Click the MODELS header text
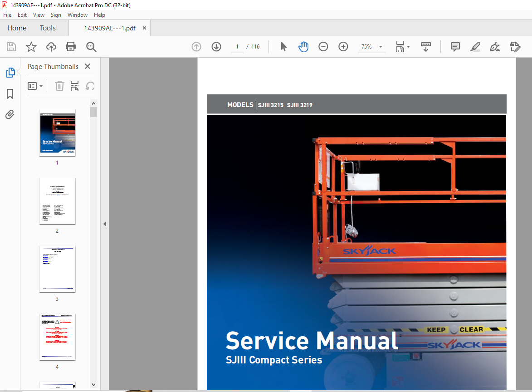The height and width of the screenshot is (392, 532). tap(240, 105)
